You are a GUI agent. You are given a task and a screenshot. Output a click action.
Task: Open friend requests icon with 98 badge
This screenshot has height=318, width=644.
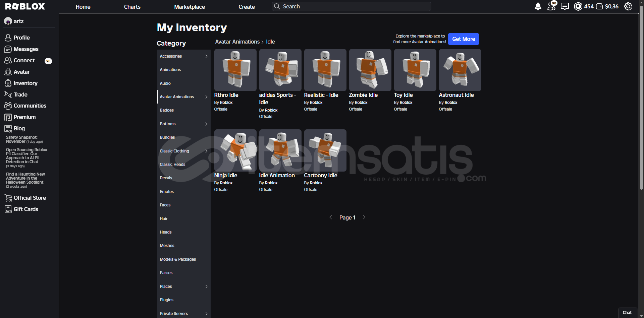click(x=552, y=6)
